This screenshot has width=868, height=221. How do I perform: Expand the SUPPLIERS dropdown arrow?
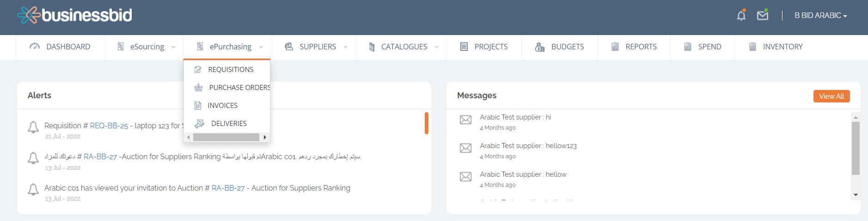point(345,47)
